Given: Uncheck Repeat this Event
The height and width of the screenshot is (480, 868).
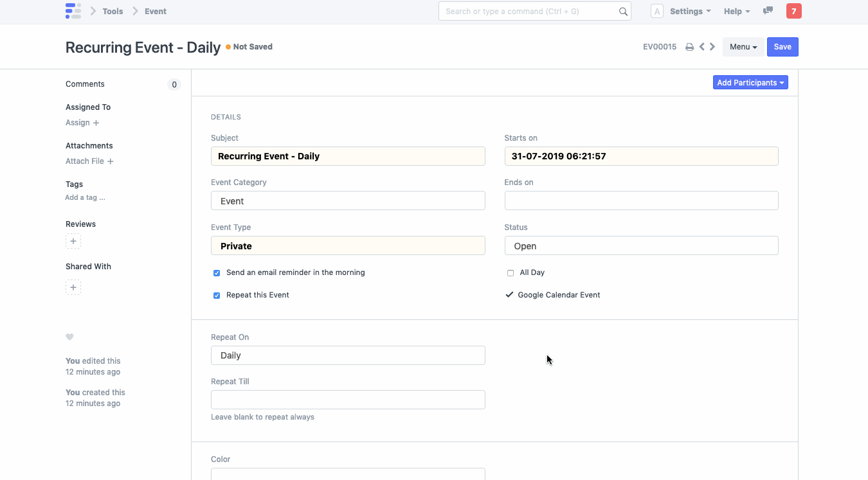Looking at the screenshot, I should coord(217,295).
